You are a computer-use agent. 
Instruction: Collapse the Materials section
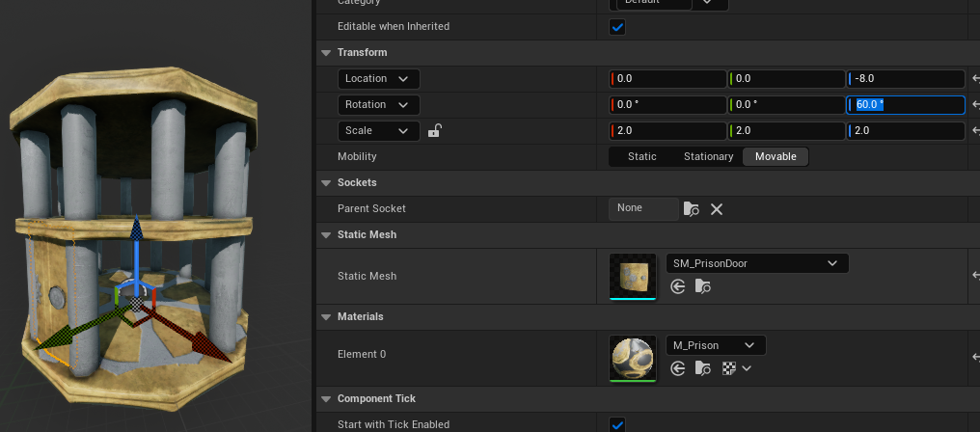tap(326, 317)
